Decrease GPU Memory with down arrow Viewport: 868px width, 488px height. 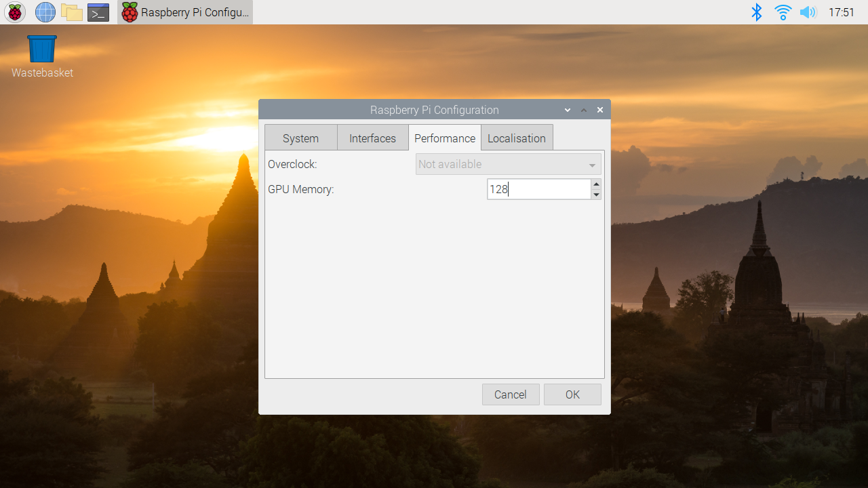tap(596, 195)
